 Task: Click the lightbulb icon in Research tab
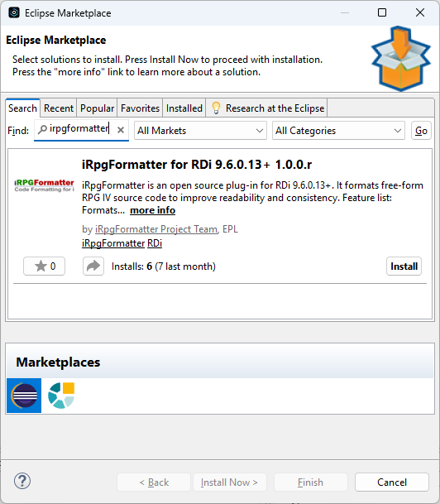216,108
